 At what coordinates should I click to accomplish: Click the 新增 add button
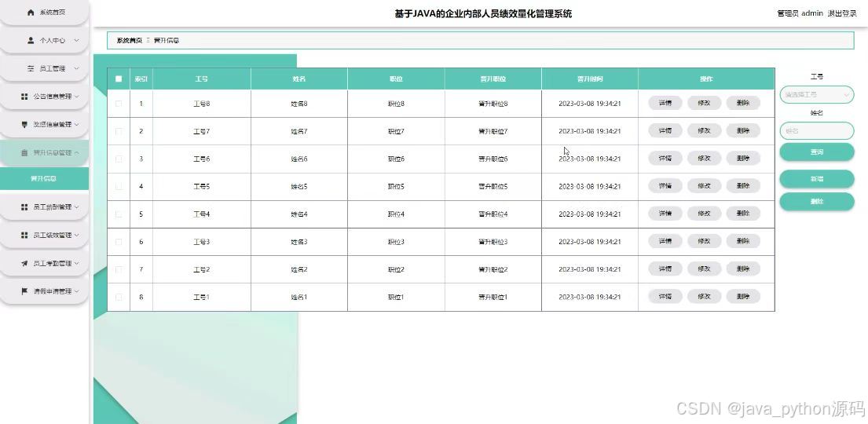pyautogui.click(x=816, y=179)
